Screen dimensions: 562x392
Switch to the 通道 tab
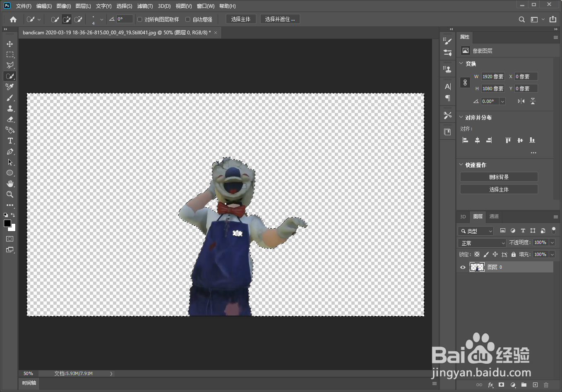tap(494, 216)
